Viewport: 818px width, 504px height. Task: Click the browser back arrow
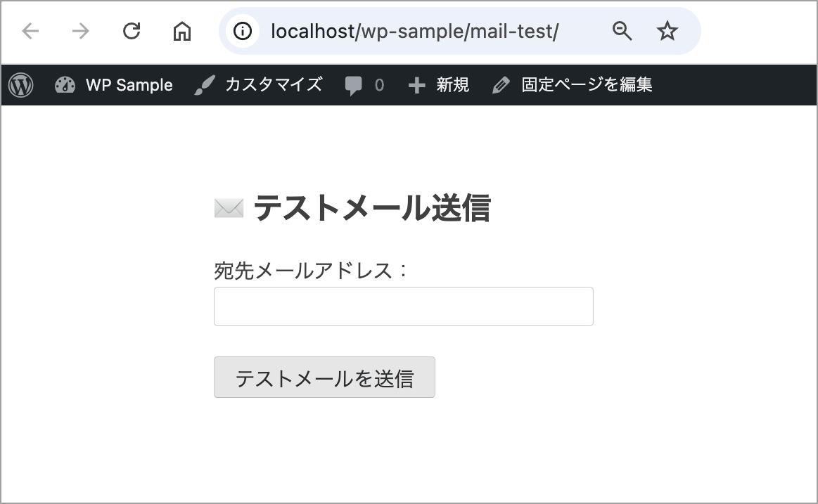pos(30,31)
